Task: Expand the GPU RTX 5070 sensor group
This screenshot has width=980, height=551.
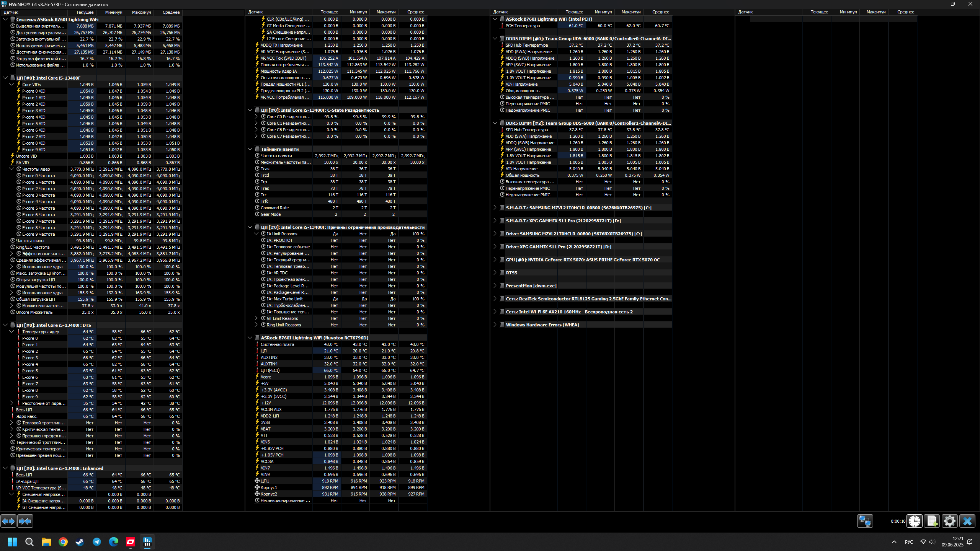Action: tap(495, 260)
